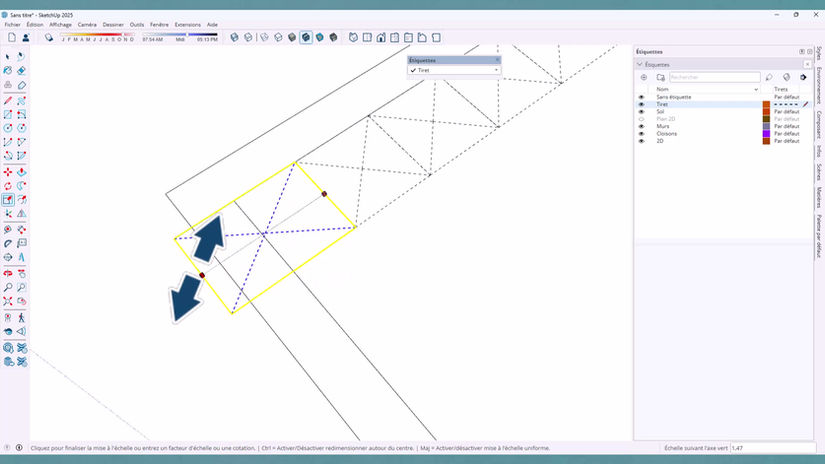Click the active Scale tool
The width and height of the screenshot is (825, 464).
[8, 199]
